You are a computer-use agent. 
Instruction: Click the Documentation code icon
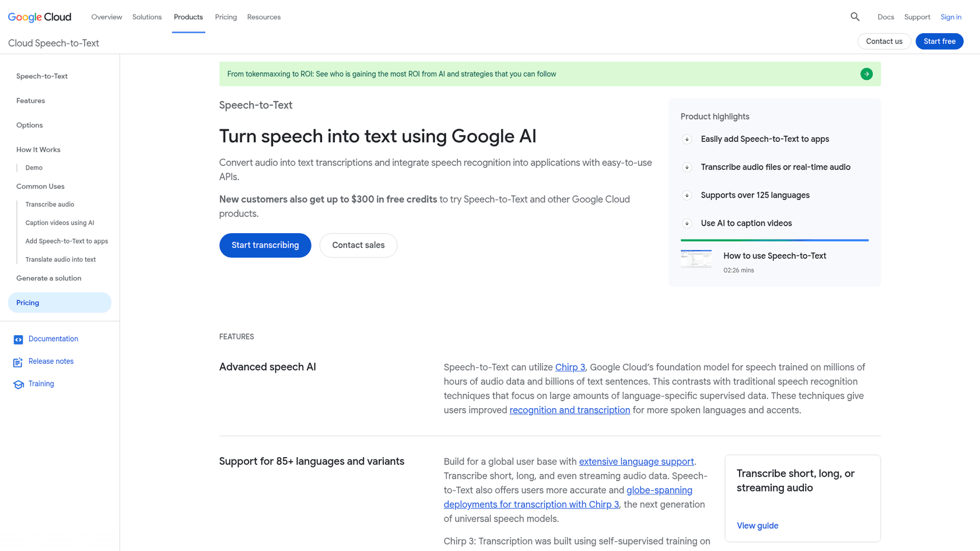(18, 339)
